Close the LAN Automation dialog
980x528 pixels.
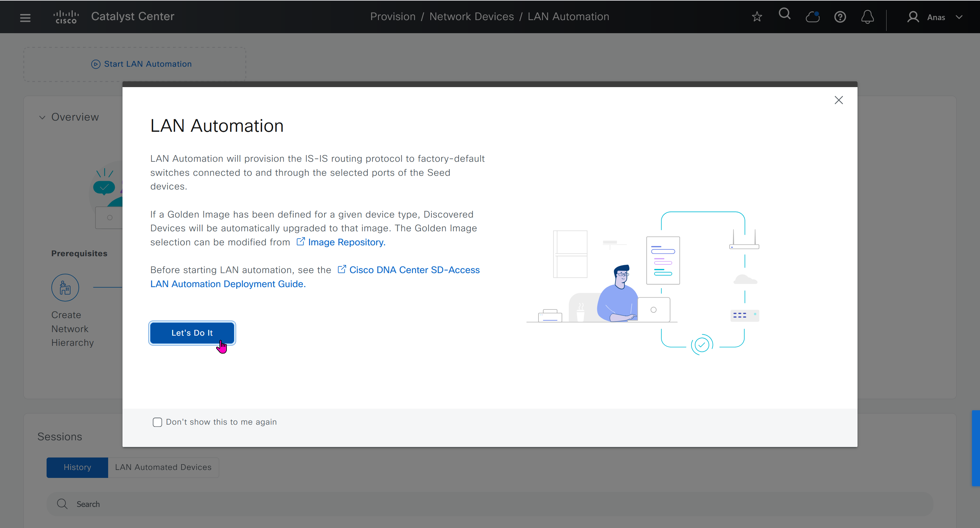(x=838, y=100)
